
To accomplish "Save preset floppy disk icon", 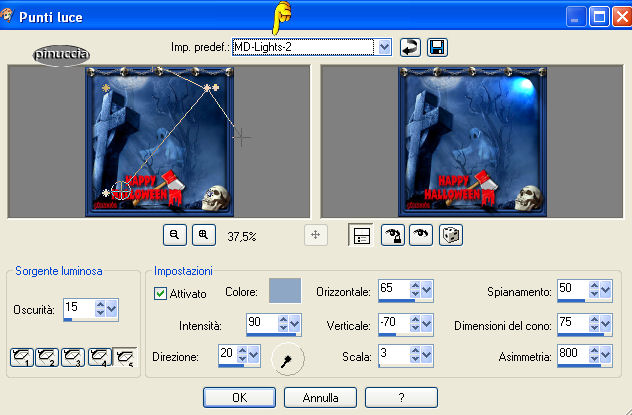I will [437, 48].
